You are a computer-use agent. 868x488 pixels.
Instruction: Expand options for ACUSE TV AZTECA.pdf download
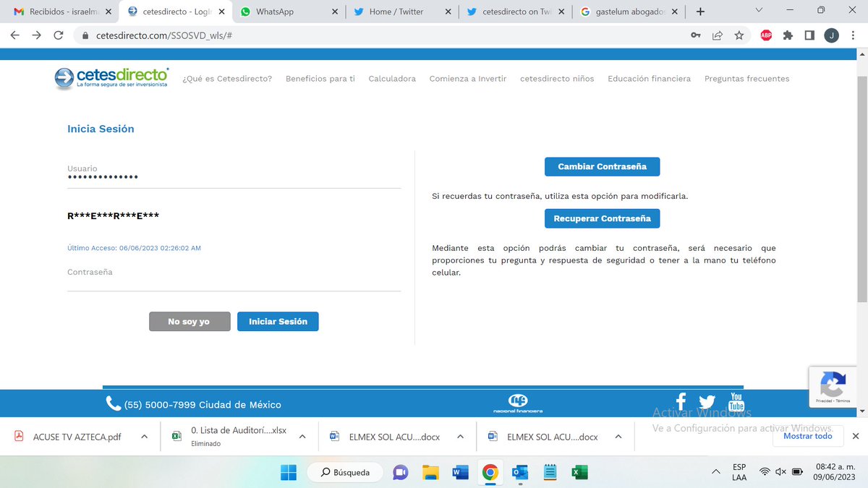click(x=145, y=437)
